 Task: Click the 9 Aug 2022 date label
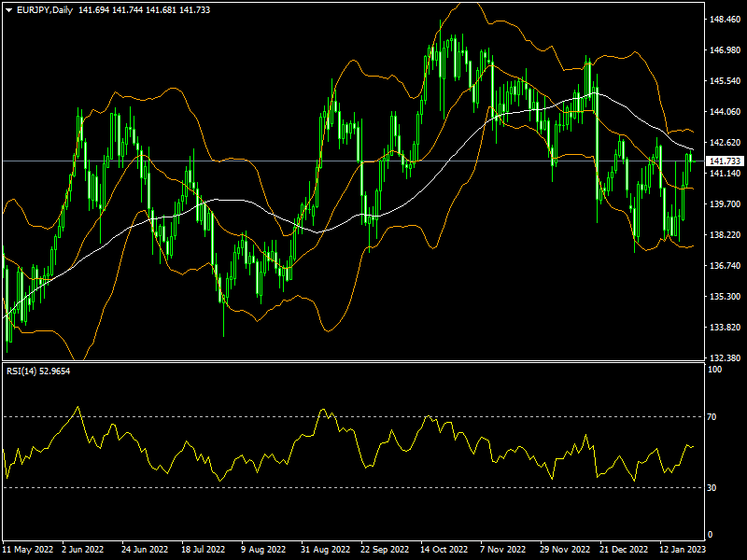click(263, 550)
